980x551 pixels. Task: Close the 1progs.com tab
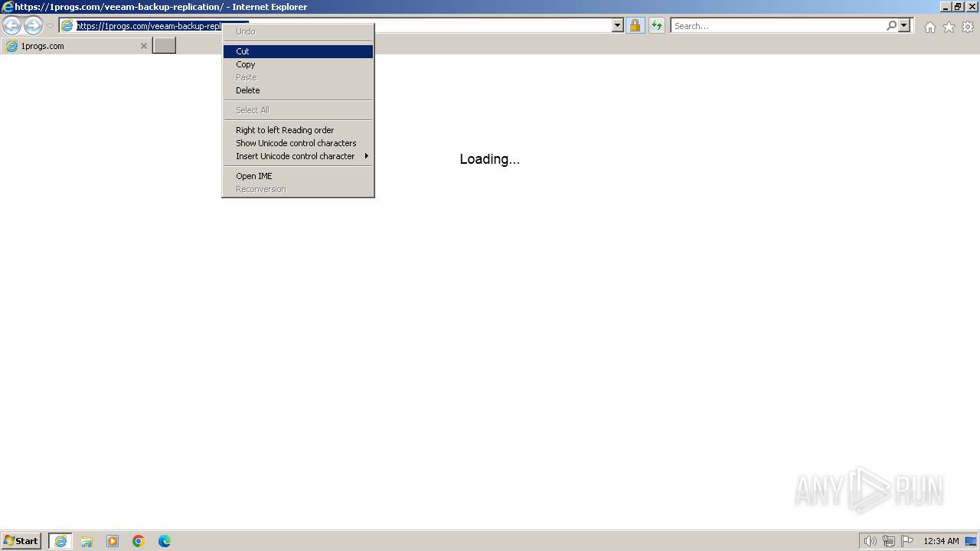tap(143, 46)
